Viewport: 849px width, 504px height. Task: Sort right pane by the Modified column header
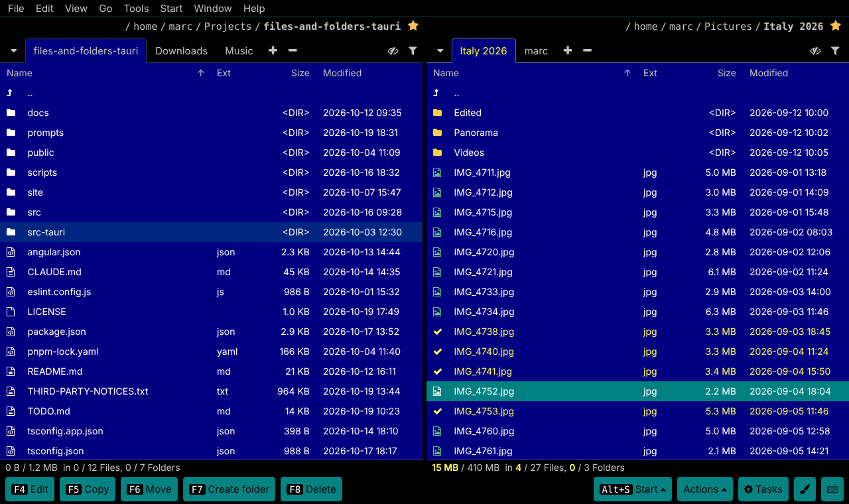pos(769,73)
